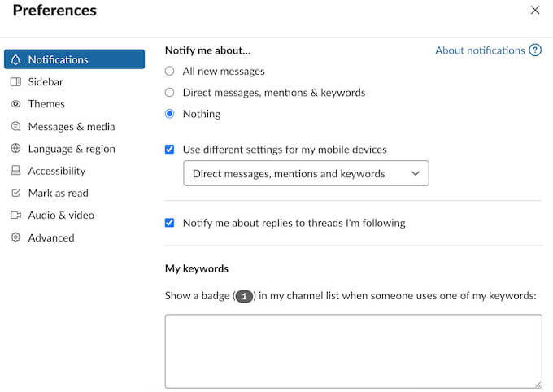Select the All new messages radio button
Screen dimensions: 553x392
pos(169,72)
